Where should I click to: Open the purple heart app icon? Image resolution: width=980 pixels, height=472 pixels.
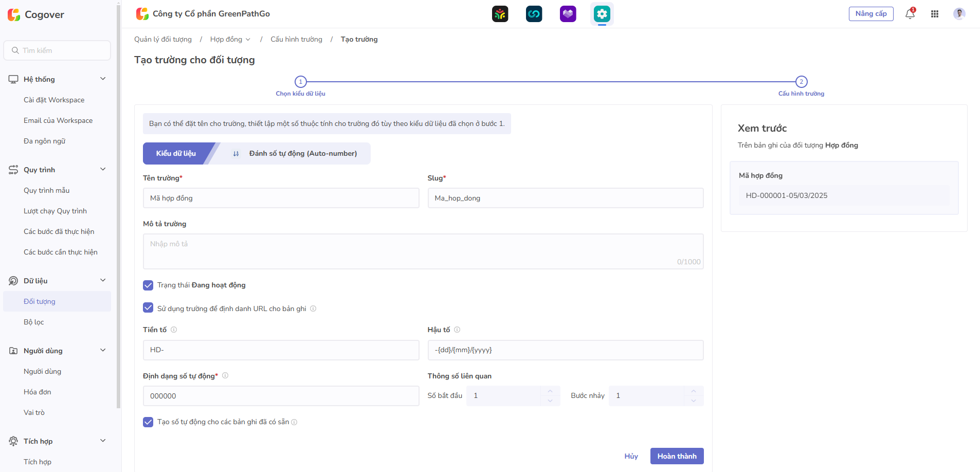coord(568,14)
